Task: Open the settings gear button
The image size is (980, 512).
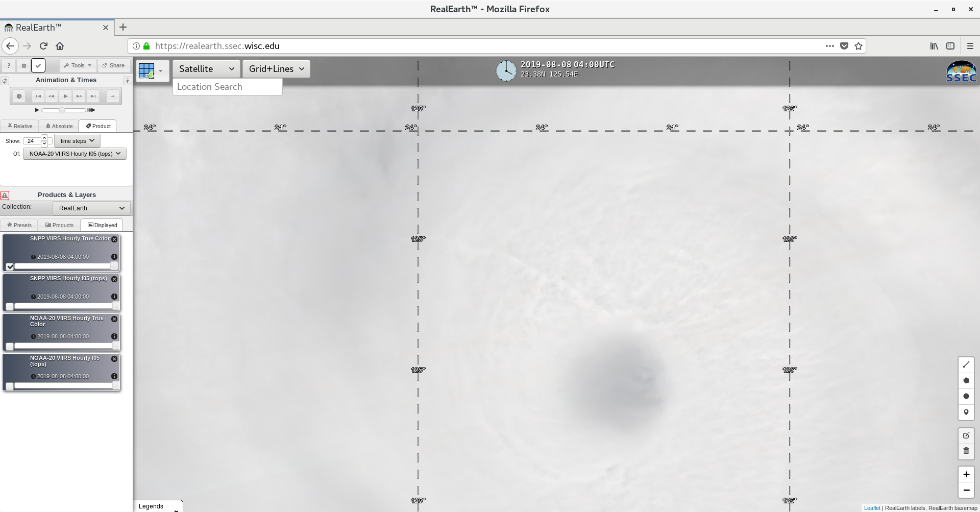Action: point(23,65)
